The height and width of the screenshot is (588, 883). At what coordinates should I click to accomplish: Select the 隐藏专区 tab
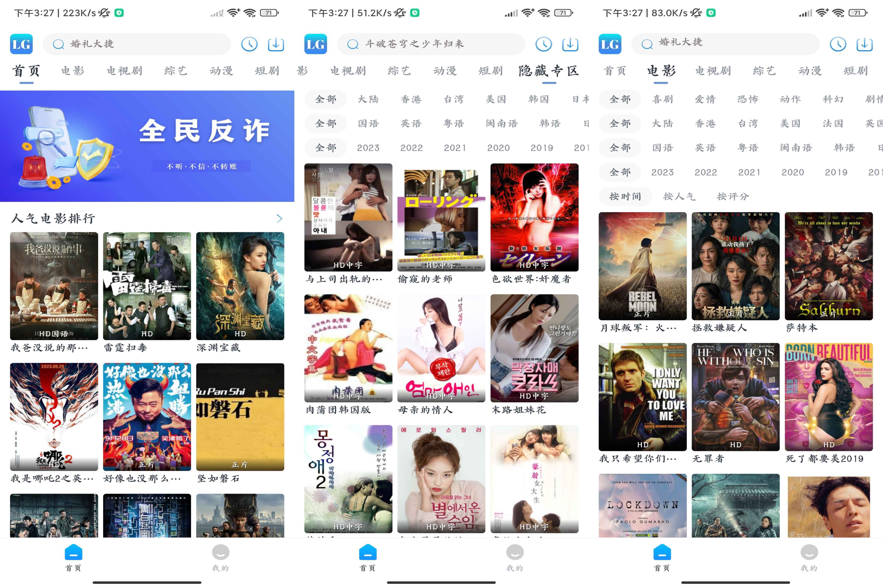[549, 71]
